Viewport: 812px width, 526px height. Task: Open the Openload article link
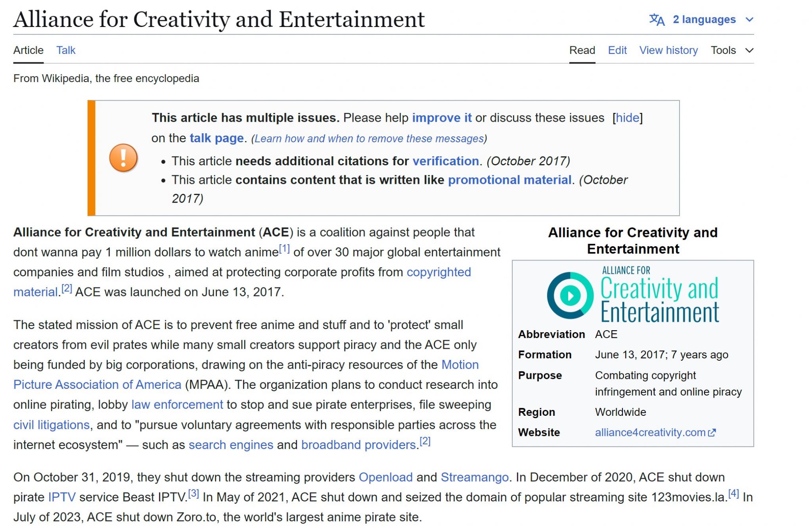[385, 477]
